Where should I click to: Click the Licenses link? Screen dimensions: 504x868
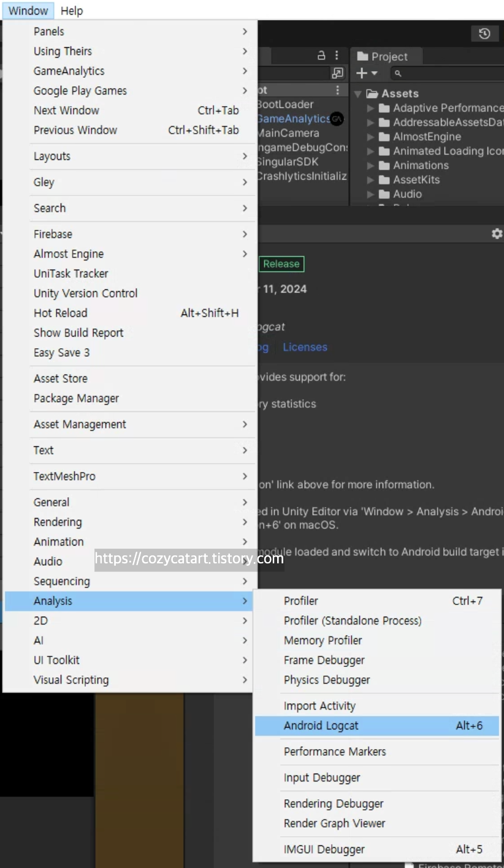[x=305, y=347]
